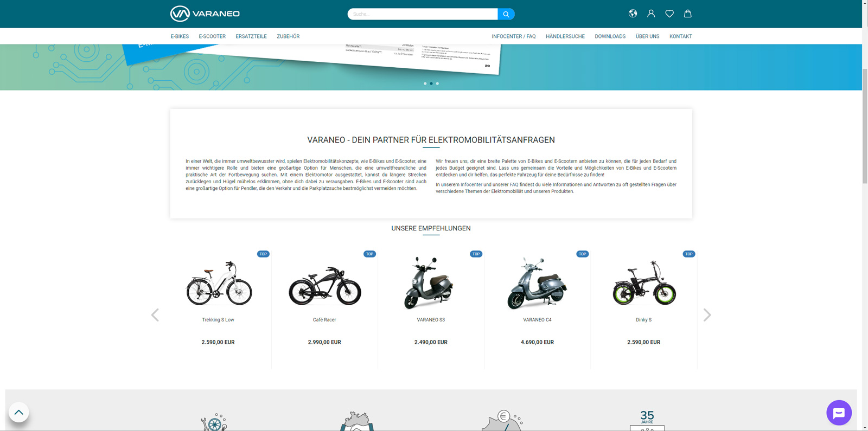868x431 pixels.
Task: Follow the Infocenter link in paragraph
Action: point(471,185)
